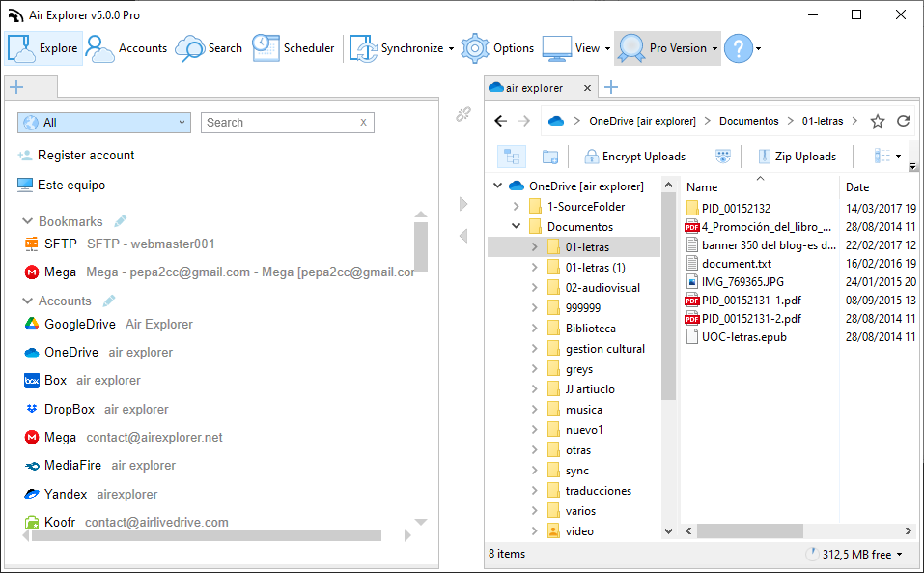Image resolution: width=924 pixels, height=573 pixels.
Task: Open the View menu
Action: point(575,48)
